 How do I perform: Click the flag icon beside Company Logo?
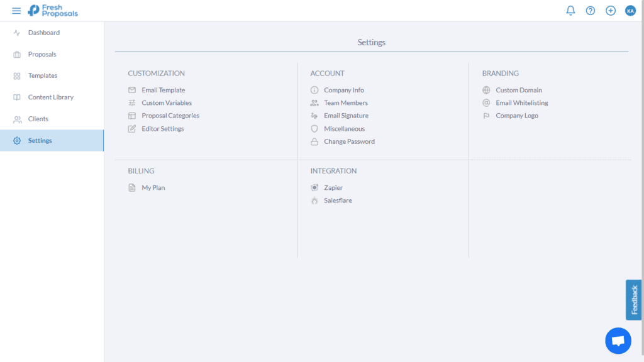(x=486, y=116)
